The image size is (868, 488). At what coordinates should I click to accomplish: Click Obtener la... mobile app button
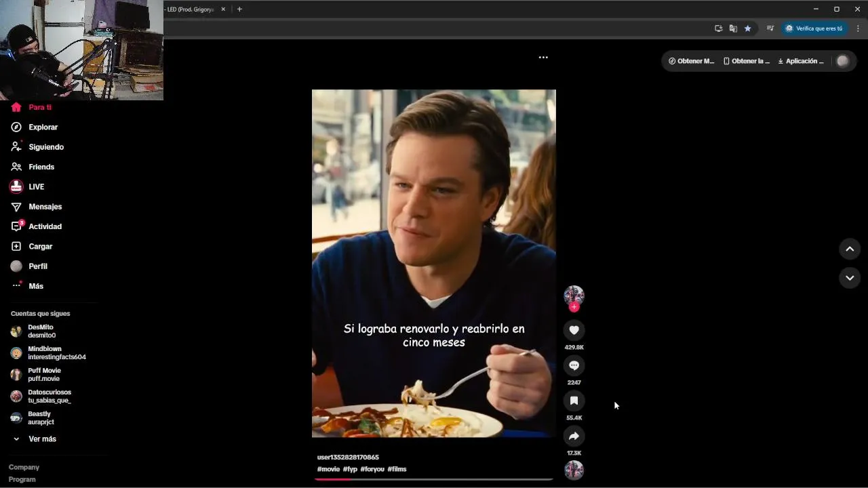coord(747,61)
